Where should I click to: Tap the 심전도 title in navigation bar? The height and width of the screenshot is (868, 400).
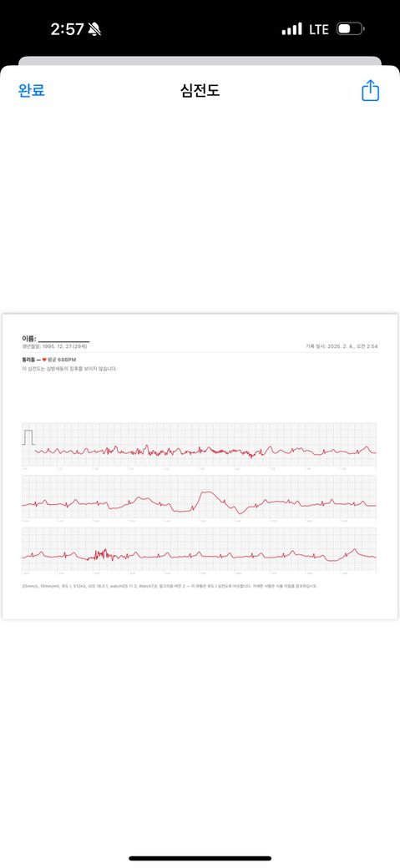coord(200,90)
